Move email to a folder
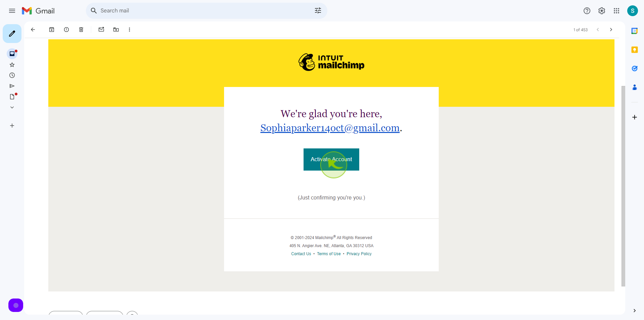This screenshot has height=320, width=644. pos(116,30)
